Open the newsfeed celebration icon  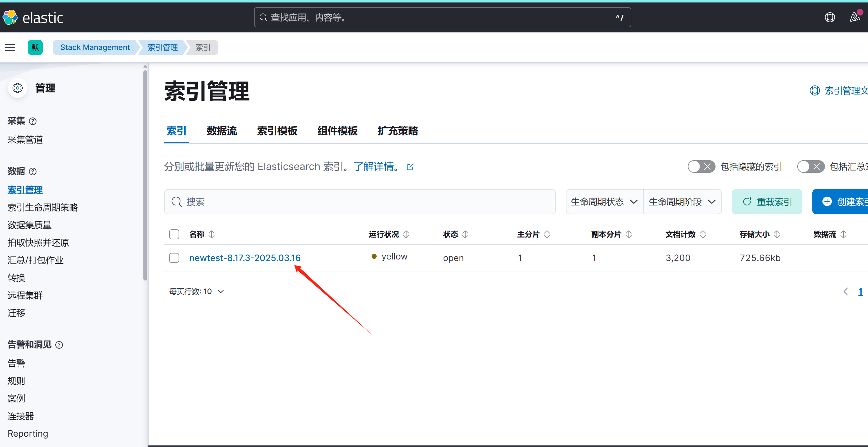(855, 17)
